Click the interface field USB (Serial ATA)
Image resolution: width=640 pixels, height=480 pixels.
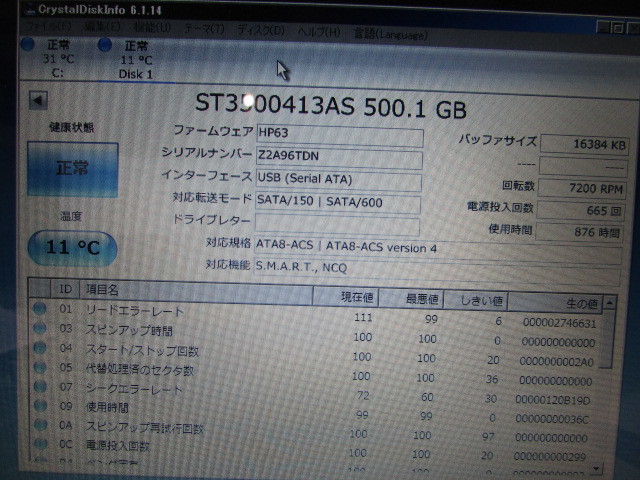[338, 180]
